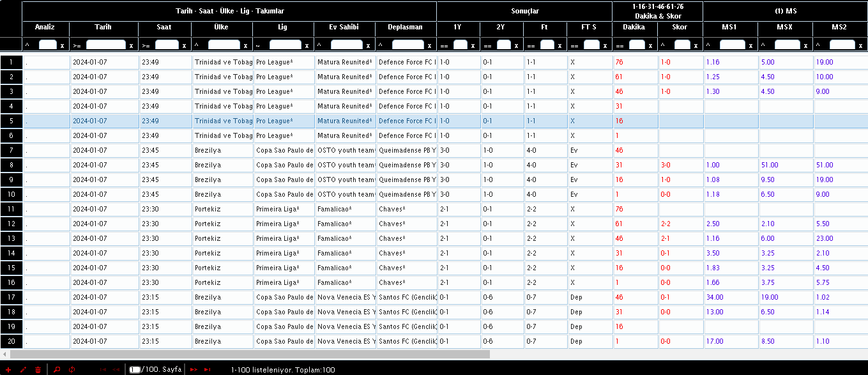This screenshot has width=868, height=375.
Task: Focus the Tarih filter input box
Action: click(106, 45)
